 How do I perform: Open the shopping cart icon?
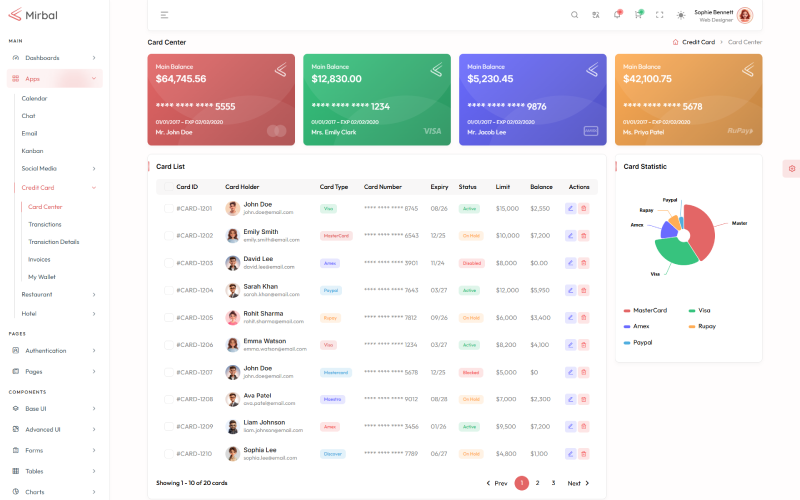638,15
